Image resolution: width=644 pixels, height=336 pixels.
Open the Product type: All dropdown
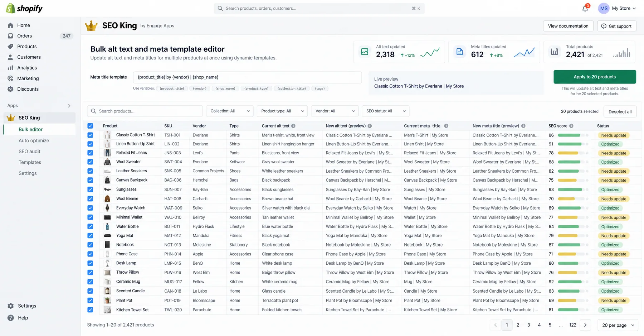[x=282, y=111]
